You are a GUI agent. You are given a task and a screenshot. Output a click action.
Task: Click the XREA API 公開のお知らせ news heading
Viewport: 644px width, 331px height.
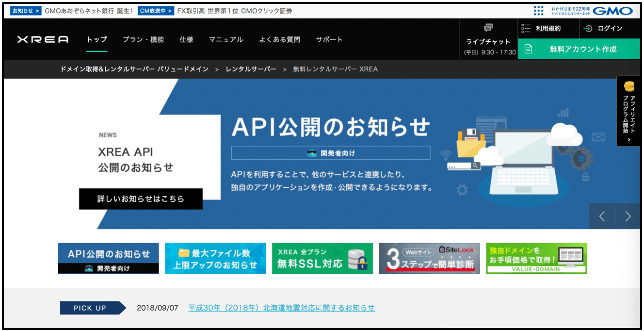136,160
